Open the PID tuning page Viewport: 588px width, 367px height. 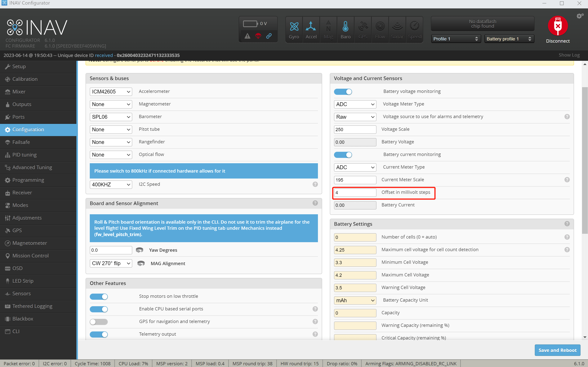[24, 155]
